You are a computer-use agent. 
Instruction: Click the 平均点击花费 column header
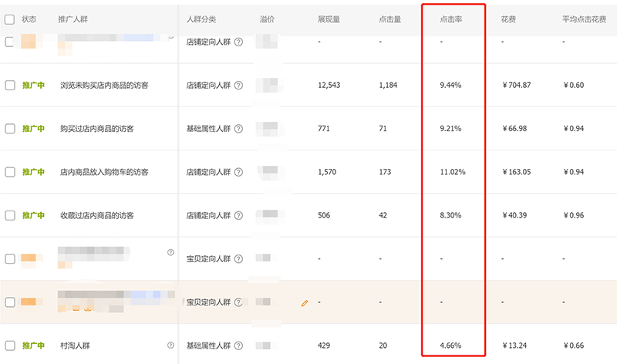tap(583, 18)
